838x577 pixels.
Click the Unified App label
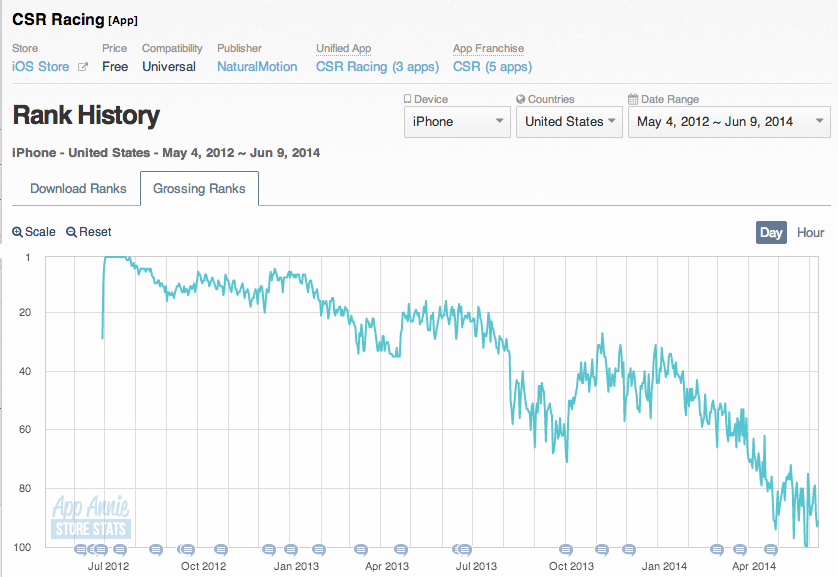click(343, 48)
